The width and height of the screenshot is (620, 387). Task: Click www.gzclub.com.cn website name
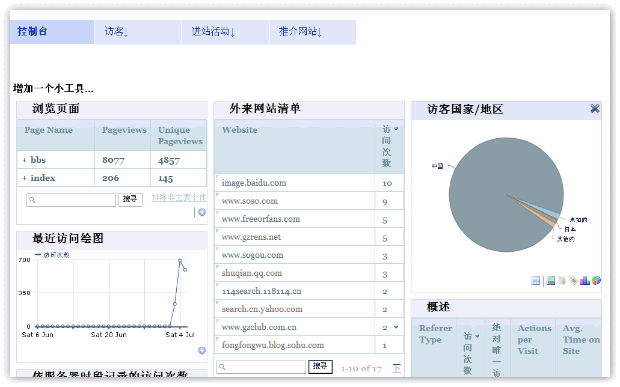click(259, 327)
